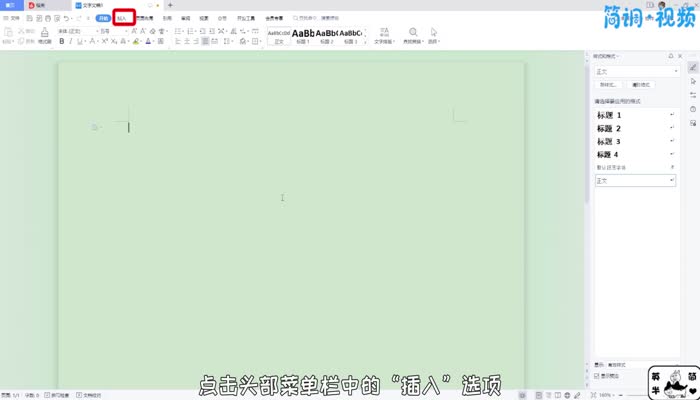Click the Text Tools icon in ribbon
The height and width of the screenshot is (400, 700).
(x=383, y=33)
